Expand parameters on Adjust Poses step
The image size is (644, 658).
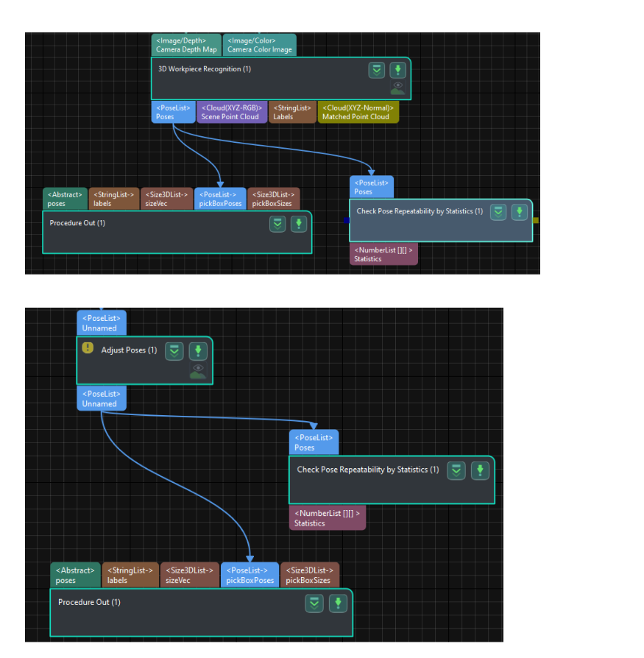pyautogui.click(x=174, y=351)
